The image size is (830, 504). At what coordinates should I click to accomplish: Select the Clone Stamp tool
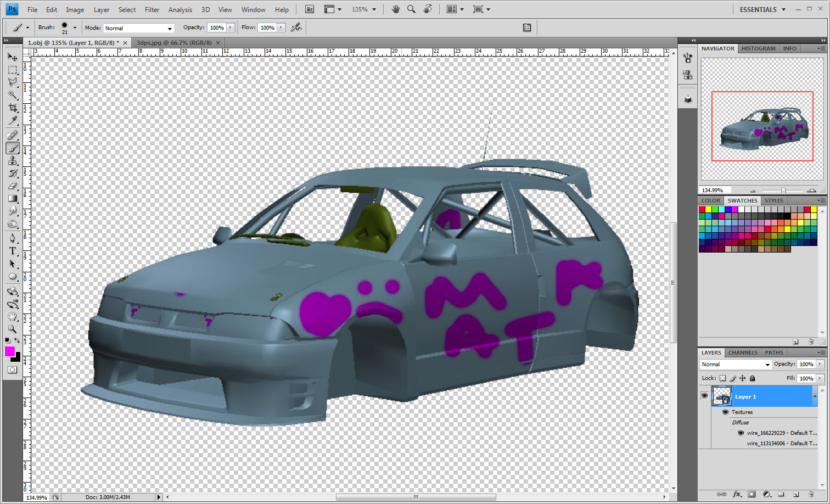pos(13,161)
